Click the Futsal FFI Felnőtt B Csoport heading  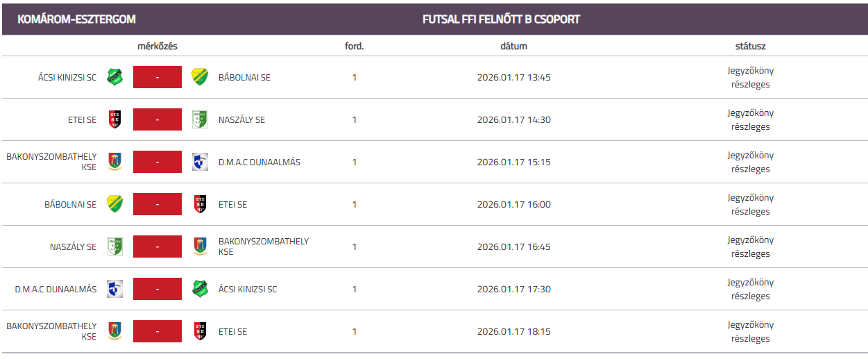(x=501, y=19)
